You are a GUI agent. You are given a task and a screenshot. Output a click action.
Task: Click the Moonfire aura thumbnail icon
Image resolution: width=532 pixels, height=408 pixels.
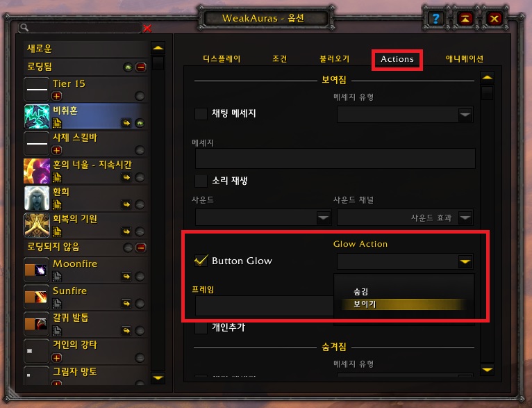tap(37, 270)
